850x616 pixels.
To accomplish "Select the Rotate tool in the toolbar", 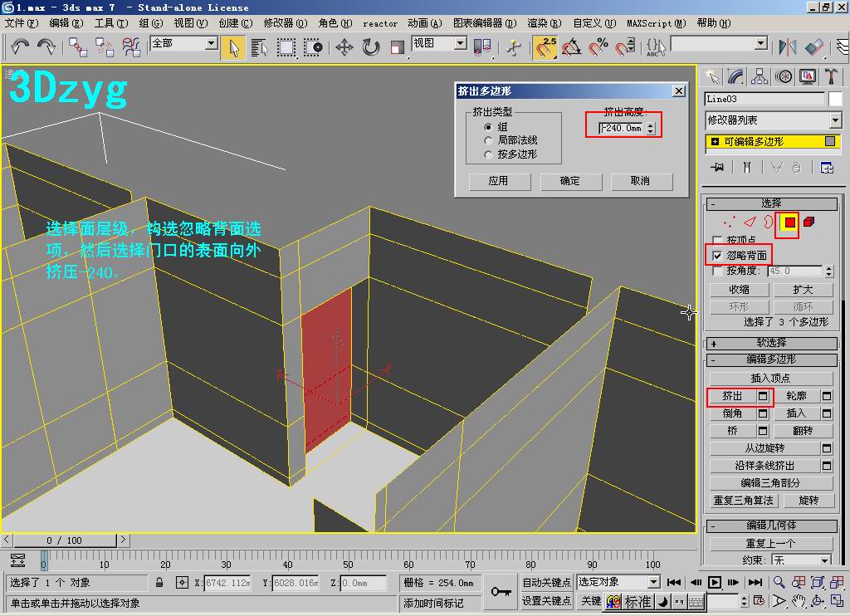I will 370,47.
